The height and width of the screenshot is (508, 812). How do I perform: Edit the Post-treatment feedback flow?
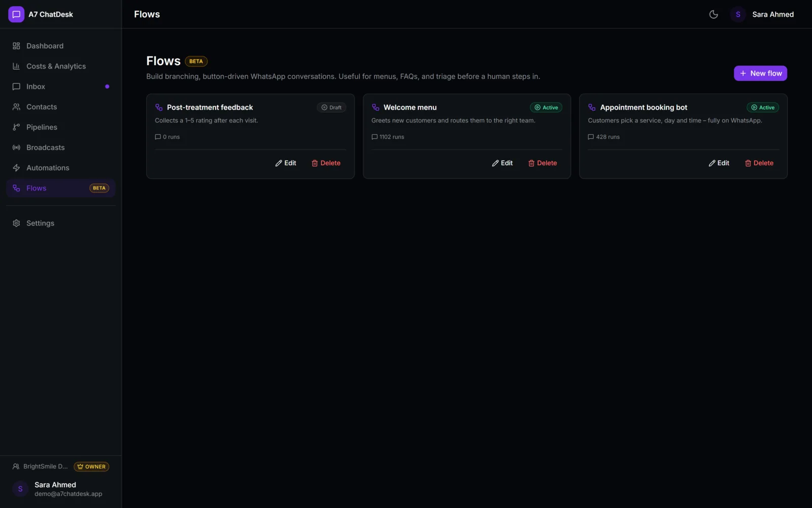click(x=286, y=163)
